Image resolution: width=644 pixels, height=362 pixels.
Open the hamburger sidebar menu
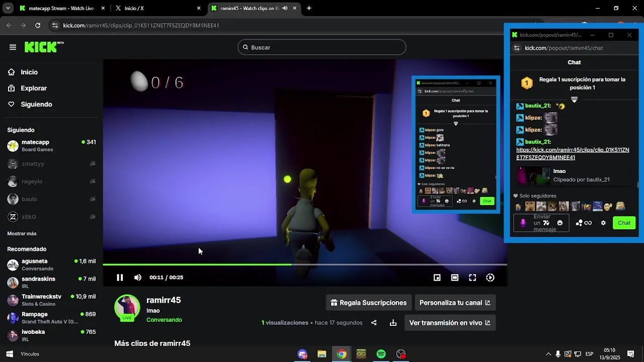13,47
